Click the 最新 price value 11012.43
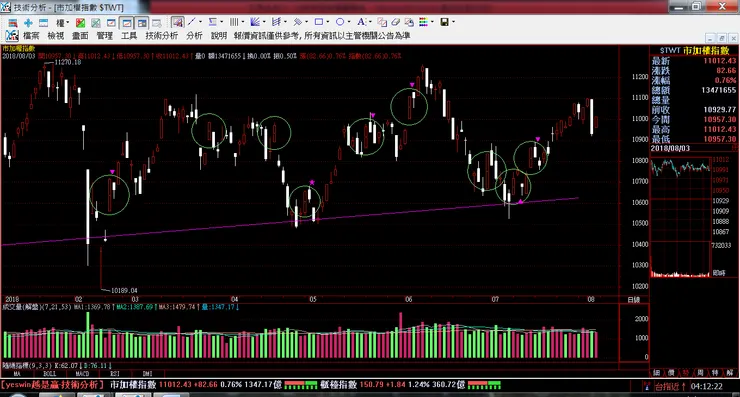 (720, 61)
